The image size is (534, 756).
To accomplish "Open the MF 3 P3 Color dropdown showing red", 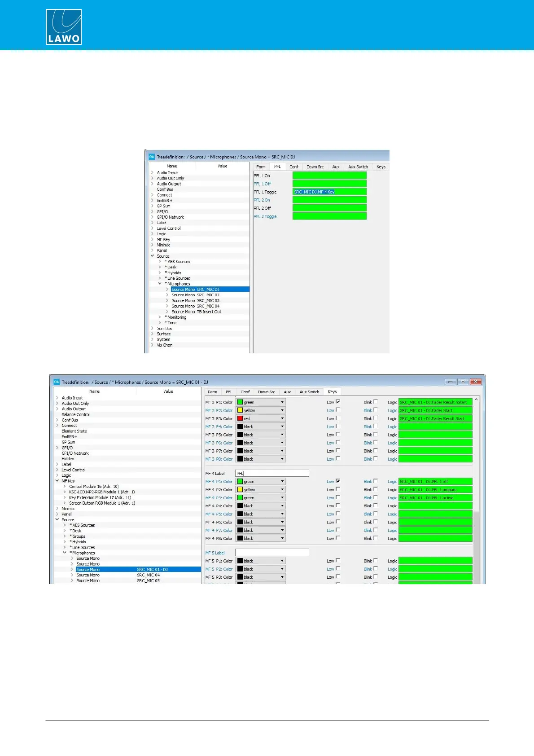I will point(261,418).
